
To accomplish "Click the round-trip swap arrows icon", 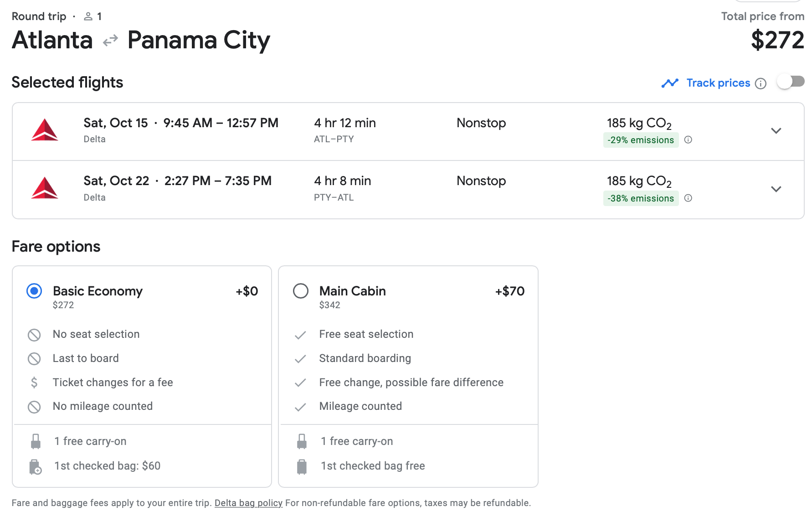I will 110,41.
